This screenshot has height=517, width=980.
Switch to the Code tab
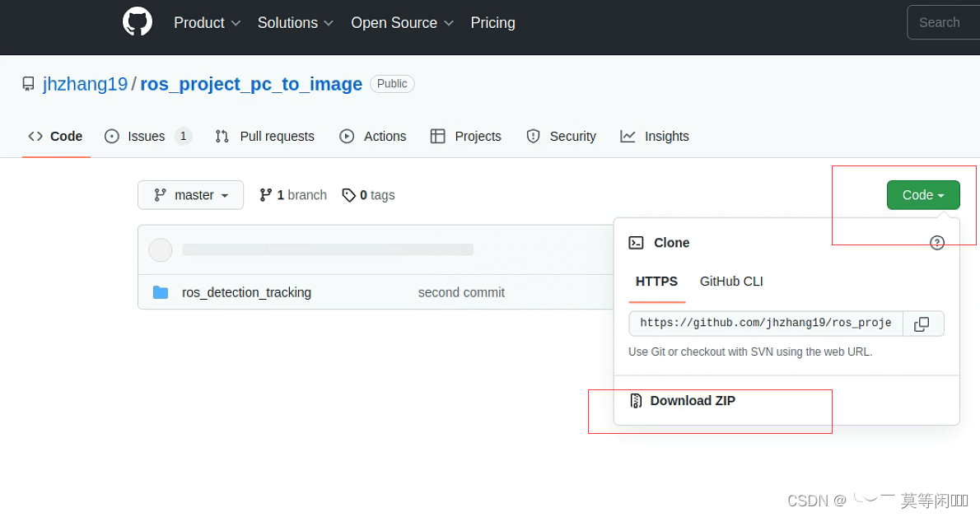pos(56,137)
